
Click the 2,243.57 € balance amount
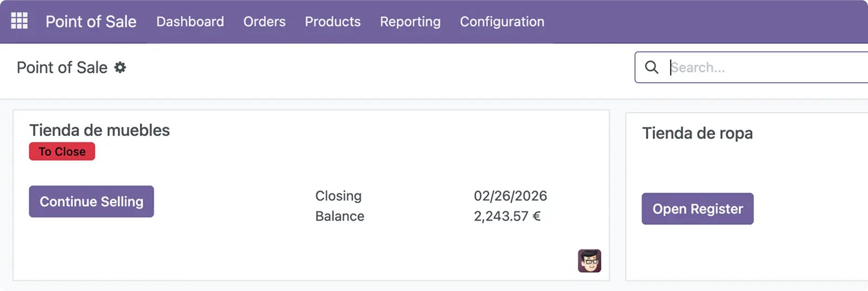[507, 216]
